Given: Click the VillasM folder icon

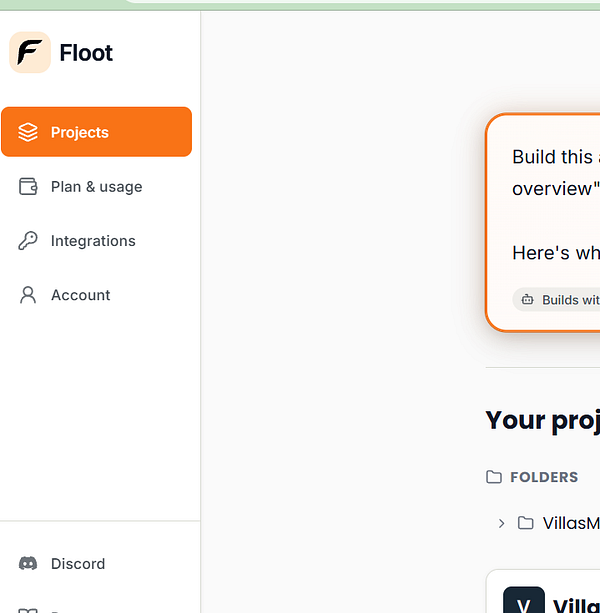Looking at the screenshot, I should pyautogui.click(x=526, y=523).
